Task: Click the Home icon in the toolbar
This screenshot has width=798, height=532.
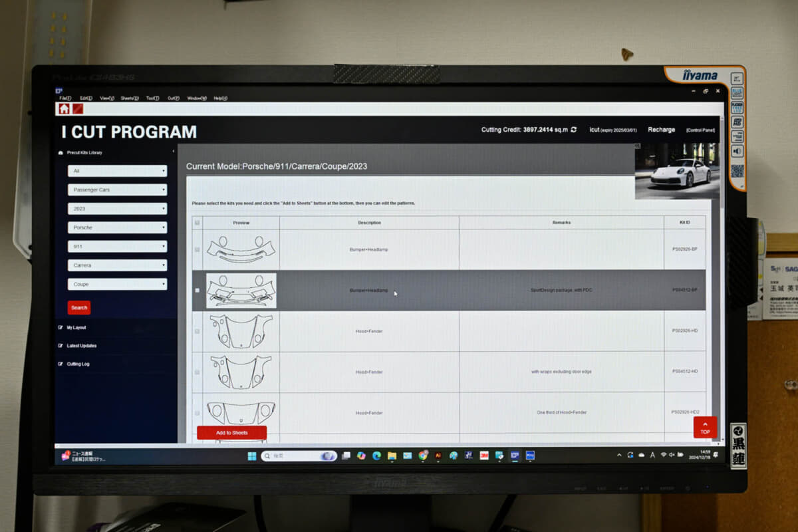Action: pyautogui.click(x=64, y=108)
